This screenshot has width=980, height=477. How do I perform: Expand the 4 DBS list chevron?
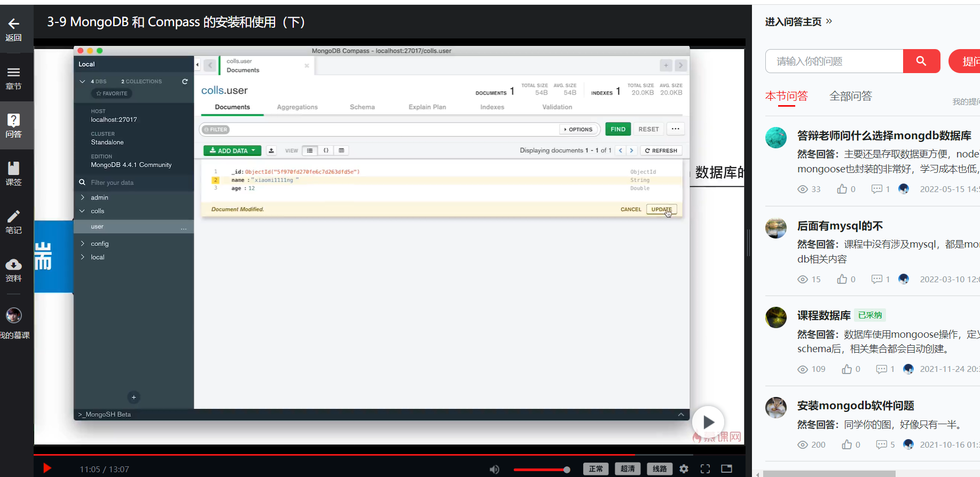click(x=82, y=82)
